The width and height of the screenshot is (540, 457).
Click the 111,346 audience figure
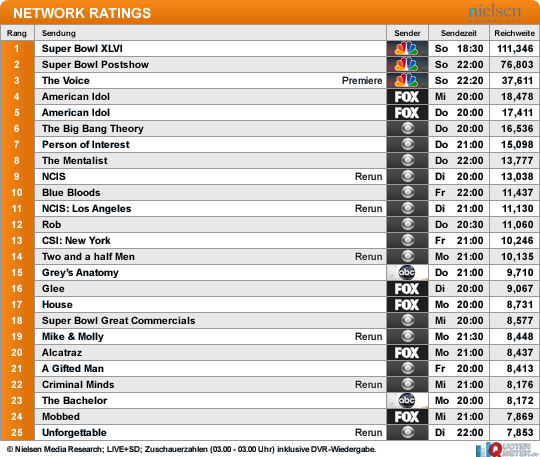coord(515,49)
